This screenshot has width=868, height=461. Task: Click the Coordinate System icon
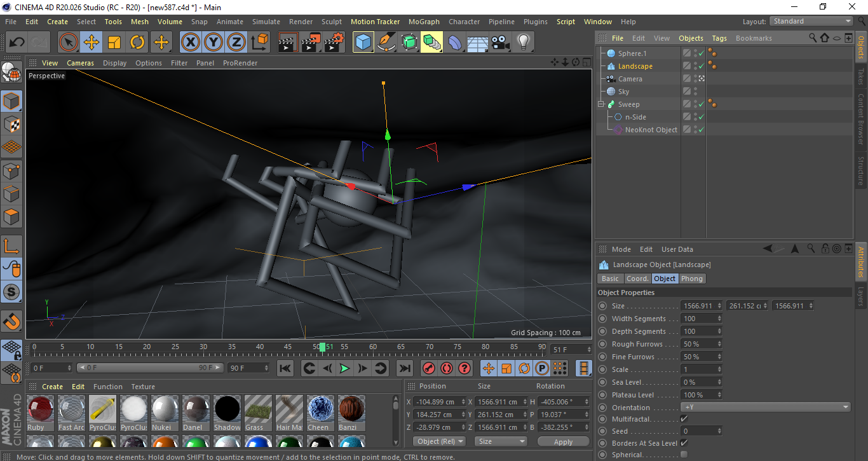pyautogui.click(x=259, y=43)
